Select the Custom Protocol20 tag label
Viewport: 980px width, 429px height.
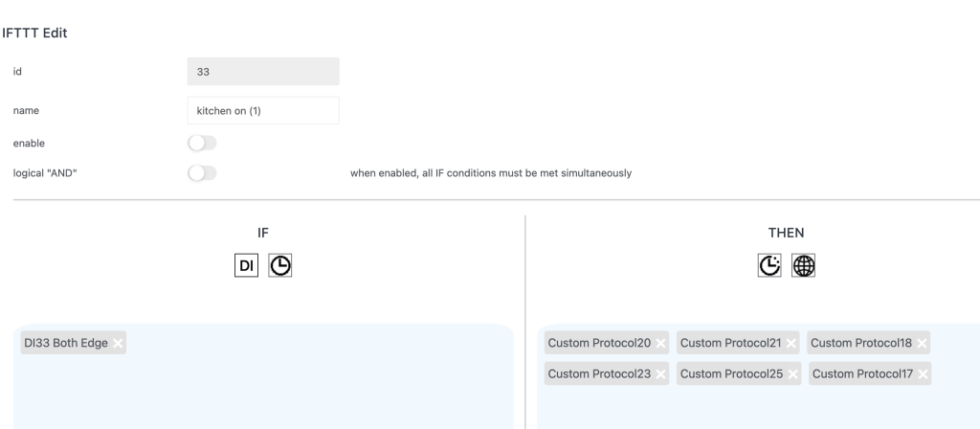pyautogui.click(x=599, y=344)
